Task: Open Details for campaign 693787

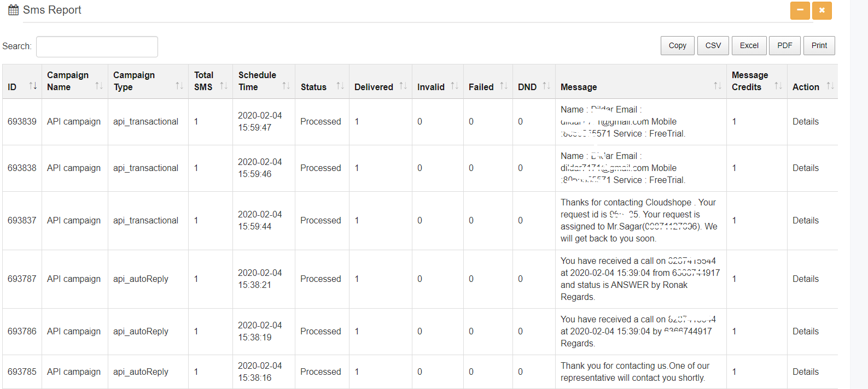Action: [806, 279]
